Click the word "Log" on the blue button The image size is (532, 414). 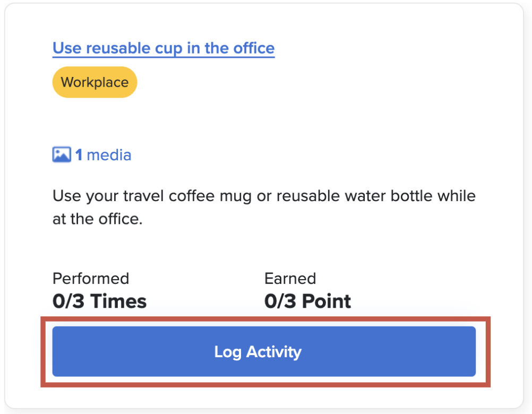(228, 351)
